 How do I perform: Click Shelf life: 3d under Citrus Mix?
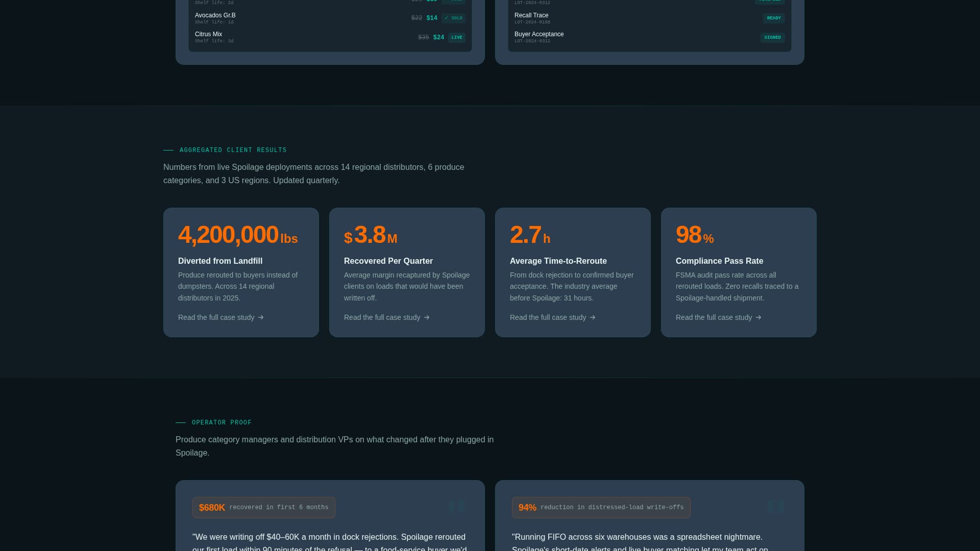(214, 41)
